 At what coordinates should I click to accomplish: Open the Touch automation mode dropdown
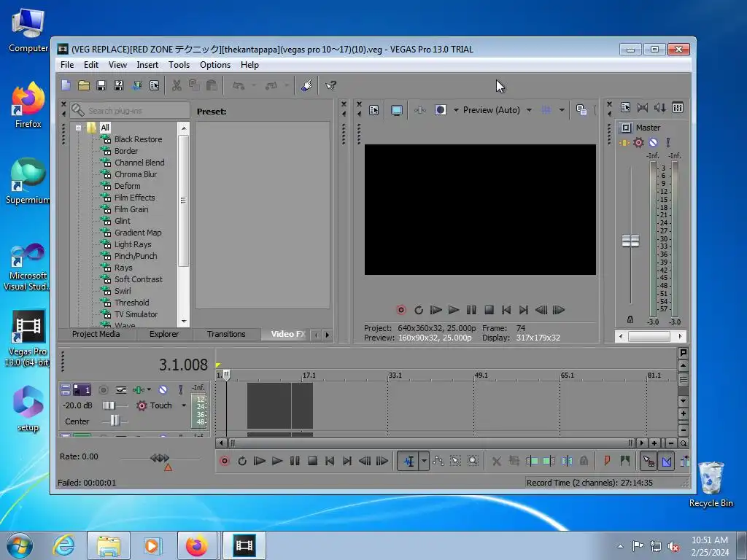[183, 405]
